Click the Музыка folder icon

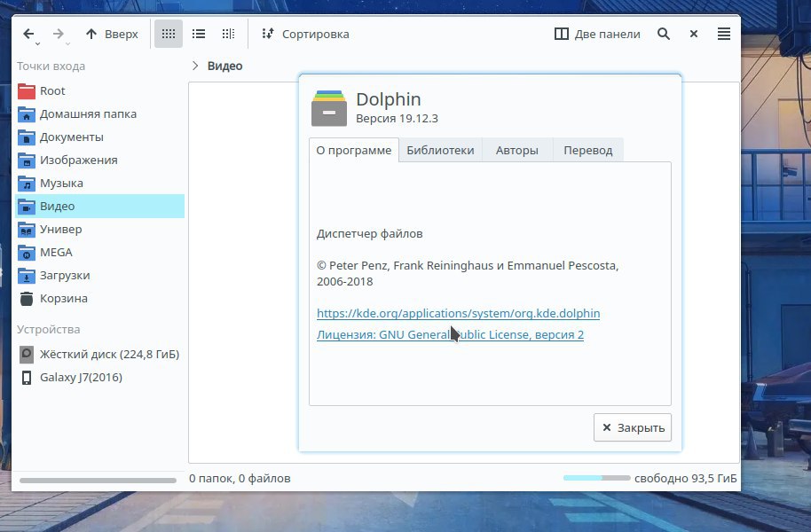tap(27, 183)
